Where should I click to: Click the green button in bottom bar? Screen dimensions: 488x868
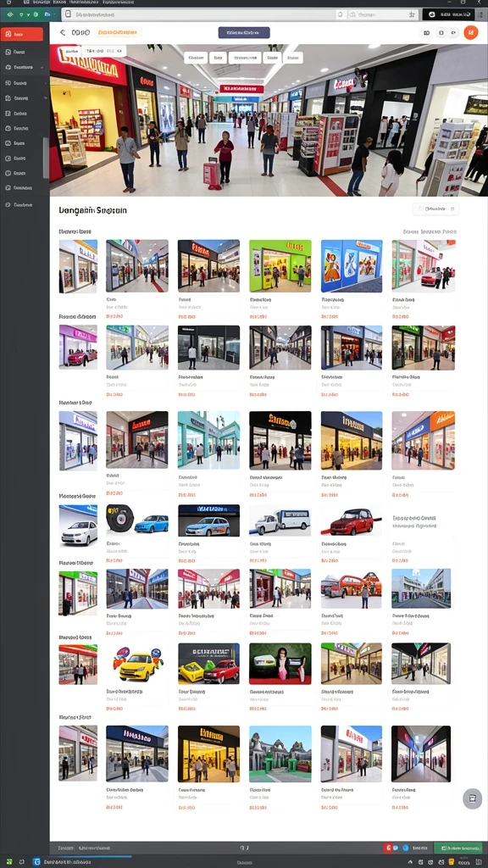(x=457, y=848)
